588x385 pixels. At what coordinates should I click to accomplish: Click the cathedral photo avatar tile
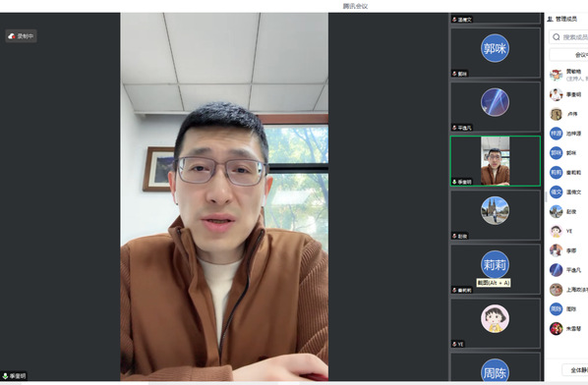[495, 215]
